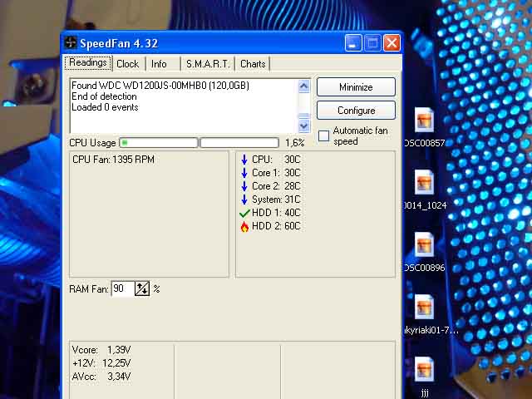Image resolution: width=532 pixels, height=399 pixels.
Task: Enable the Automatic fan speed checkbox
Action: [323, 135]
